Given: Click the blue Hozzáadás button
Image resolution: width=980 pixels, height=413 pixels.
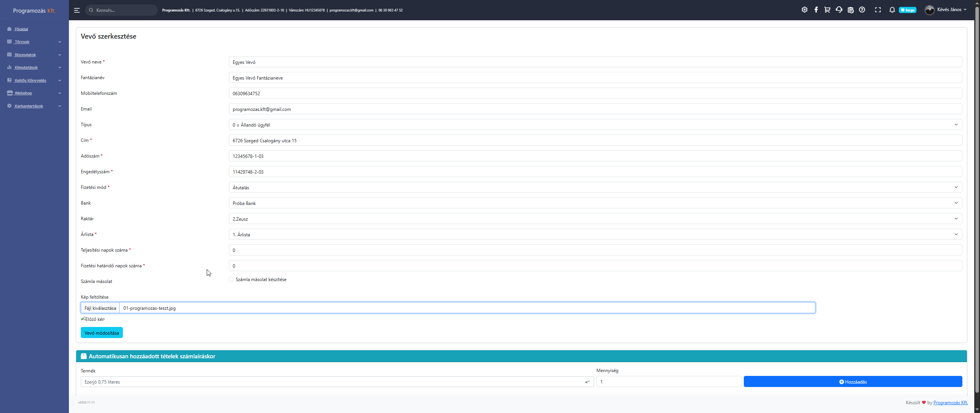Looking at the screenshot, I should point(853,382).
